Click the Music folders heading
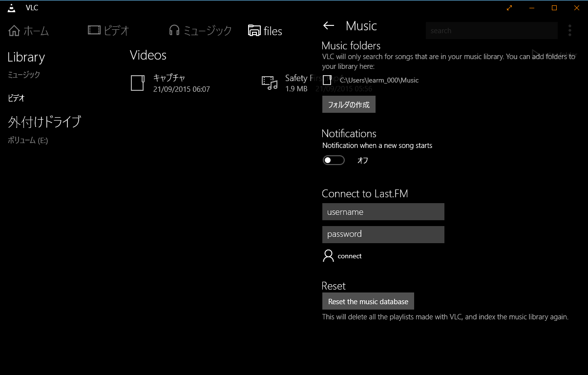588x375 pixels. [x=351, y=46]
